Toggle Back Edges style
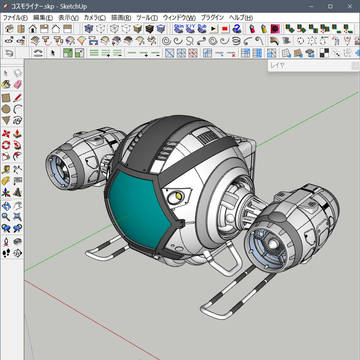Image resolution: width=360 pixels, height=360 pixels. [101, 29]
